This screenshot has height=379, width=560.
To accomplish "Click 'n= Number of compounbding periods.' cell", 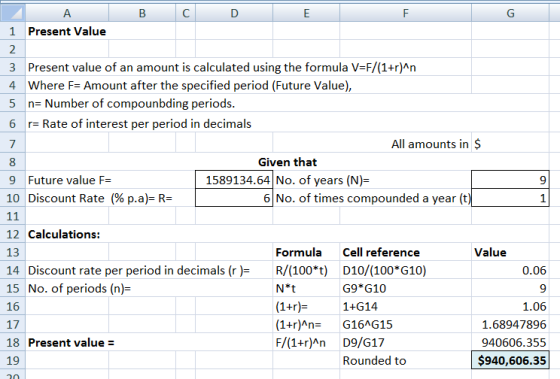I will pos(131,104).
